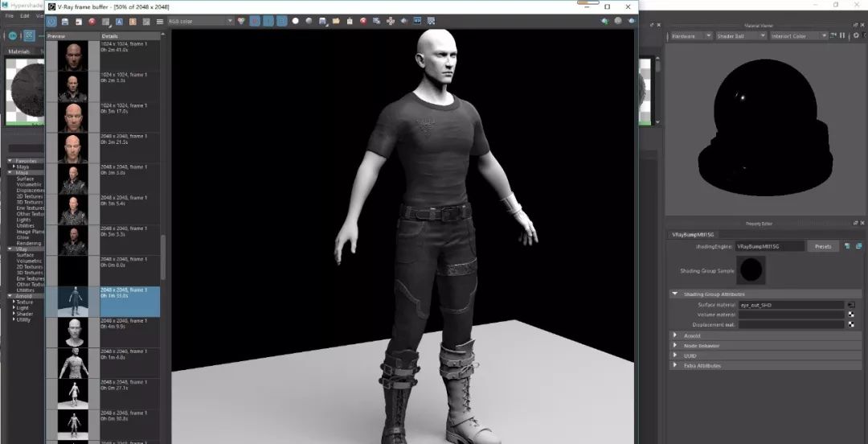Click the Shading Group Sample swatch
The image size is (868, 444).
[x=751, y=270]
